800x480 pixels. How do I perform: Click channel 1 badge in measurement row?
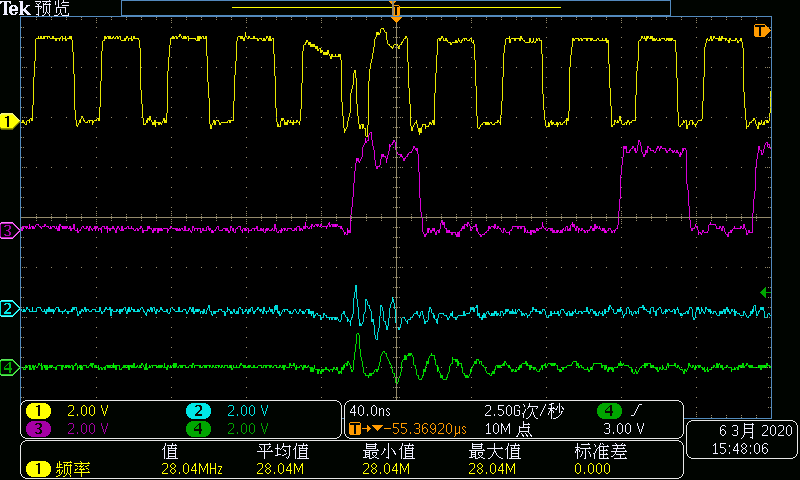coord(38,469)
